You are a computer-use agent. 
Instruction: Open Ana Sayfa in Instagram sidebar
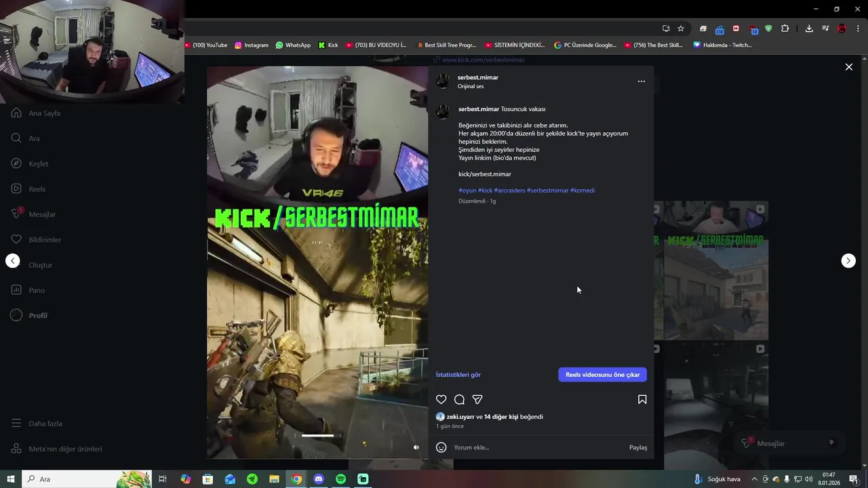37,113
